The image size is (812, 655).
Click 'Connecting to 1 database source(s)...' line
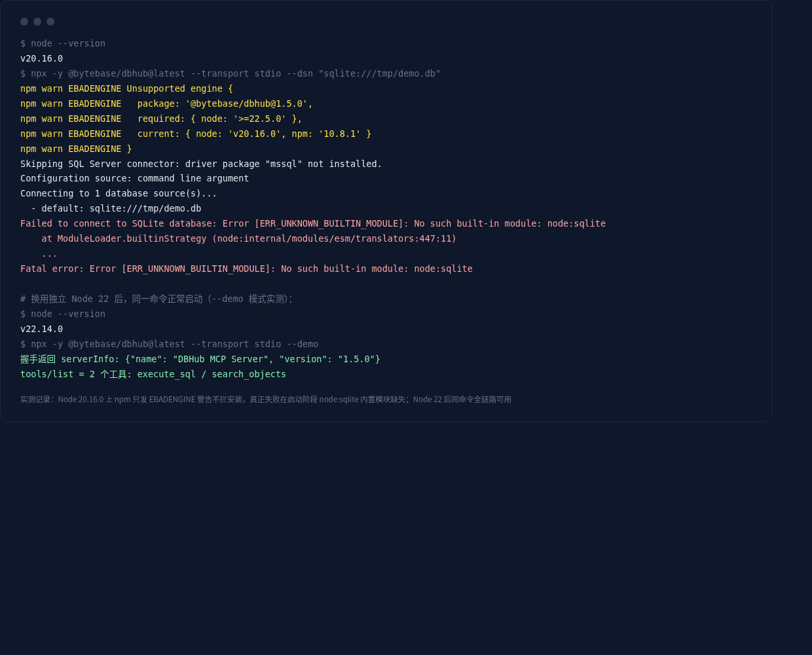pyautogui.click(x=119, y=193)
